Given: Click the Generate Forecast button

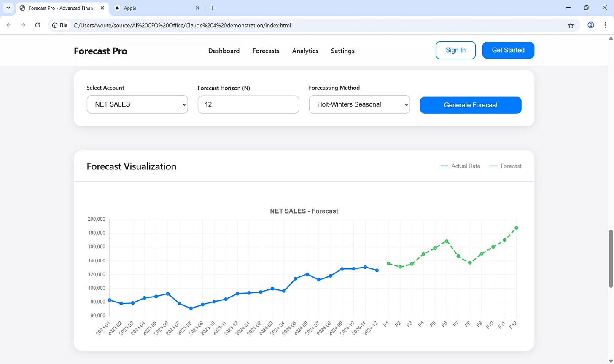Looking at the screenshot, I should point(471,105).
